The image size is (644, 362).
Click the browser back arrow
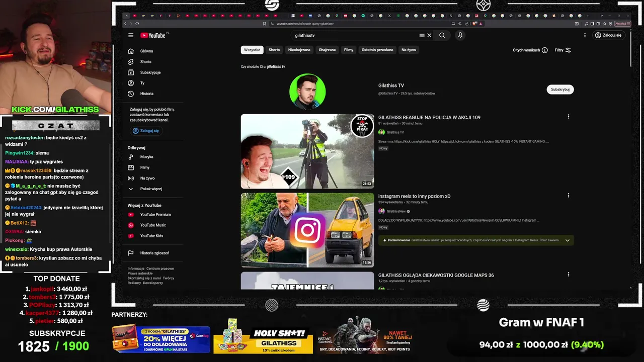126,24
